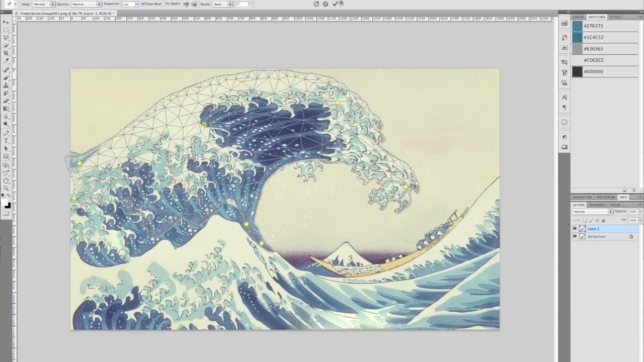Select the Lasso tool
Screen dimensions: 644x362
[6, 37]
